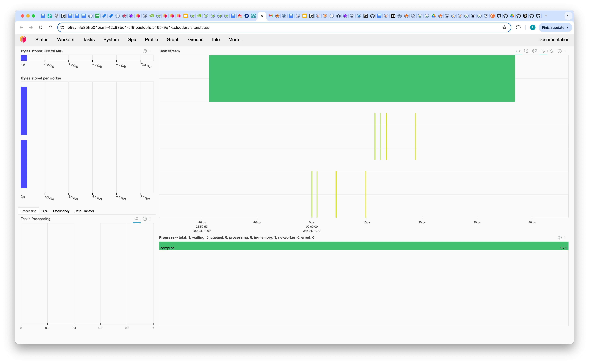
Task: Open the Gmail browser tab
Action: [271, 16]
